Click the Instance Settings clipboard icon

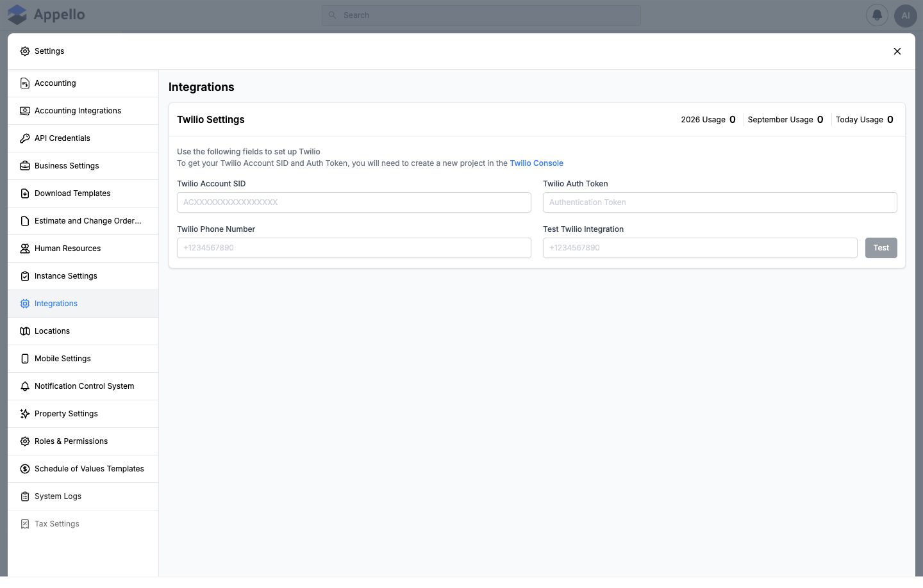(x=25, y=276)
